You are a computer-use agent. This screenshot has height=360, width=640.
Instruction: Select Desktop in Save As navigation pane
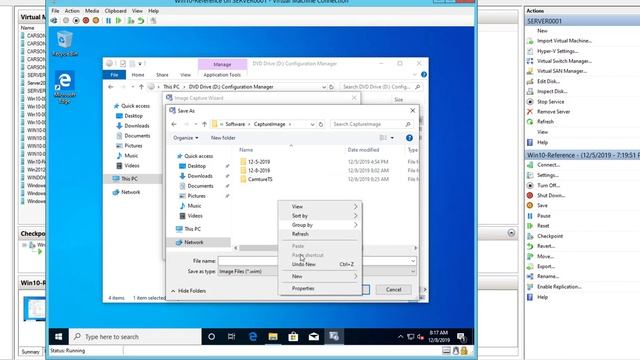(x=196, y=166)
